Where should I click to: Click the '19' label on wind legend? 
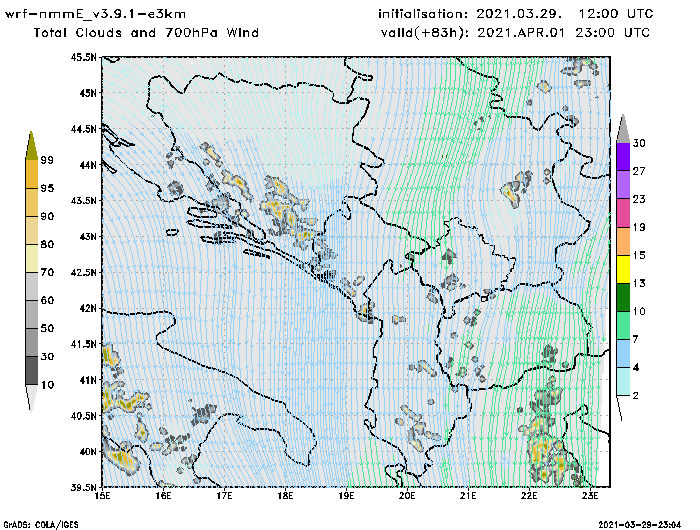click(639, 227)
